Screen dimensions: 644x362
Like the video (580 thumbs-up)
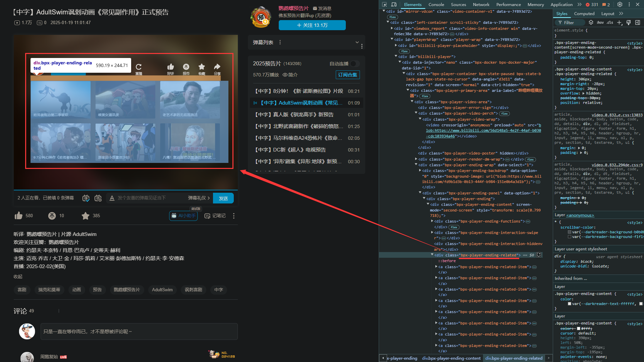click(x=23, y=216)
